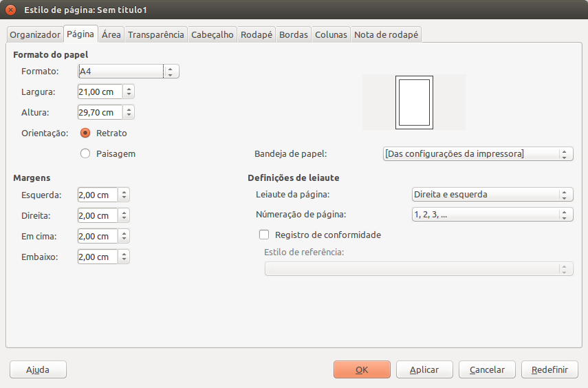The height and width of the screenshot is (388, 588).
Task: Select the Colunas tab
Action: 331,34
